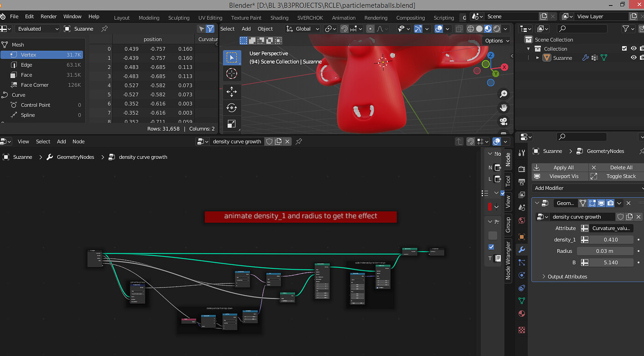Open the node editor Node menu
The width and height of the screenshot is (644, 356).
[x=78, y=141]
